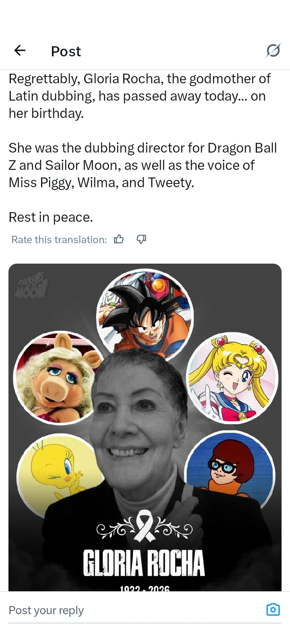Tap Rate this translation label
The image size is (290, 644).
[58, 239]
